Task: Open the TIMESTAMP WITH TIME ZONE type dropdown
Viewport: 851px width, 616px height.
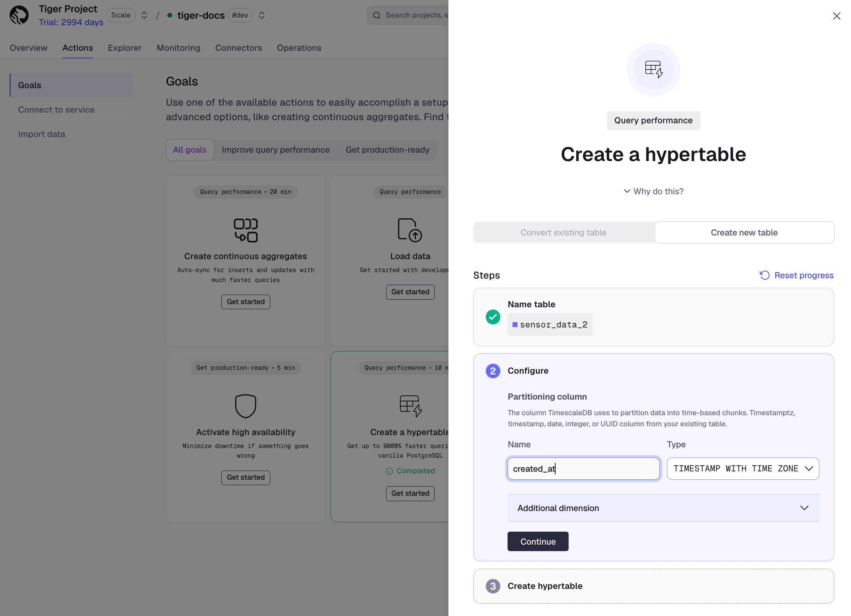Action: coord(743,469)
